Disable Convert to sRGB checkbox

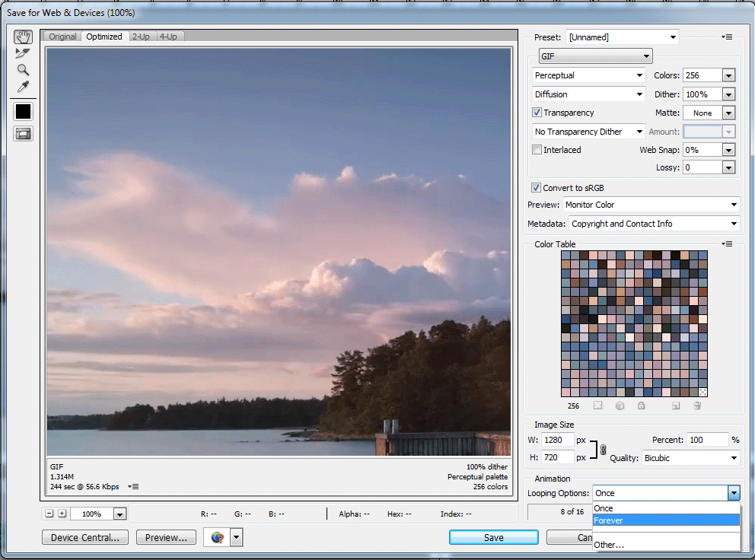[537, 188]
